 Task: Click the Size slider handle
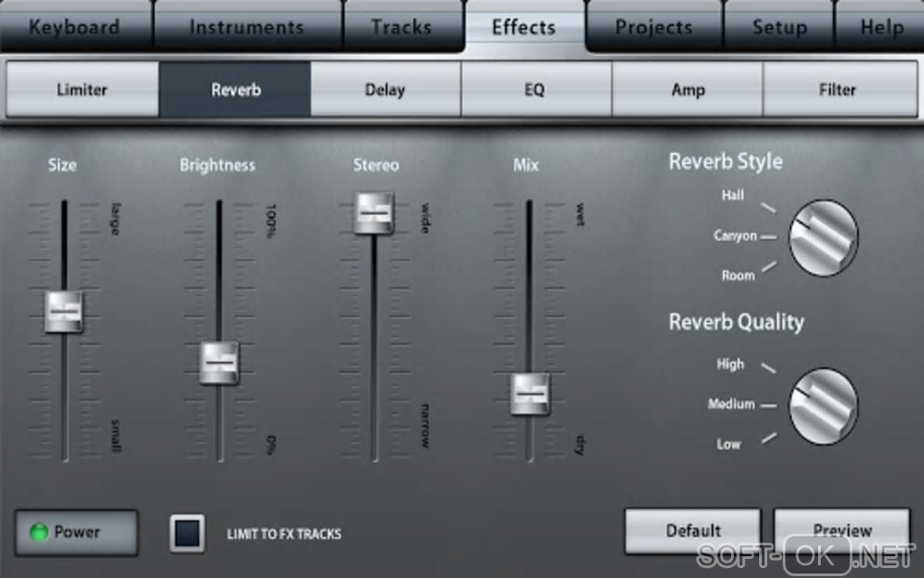[63, 312]
